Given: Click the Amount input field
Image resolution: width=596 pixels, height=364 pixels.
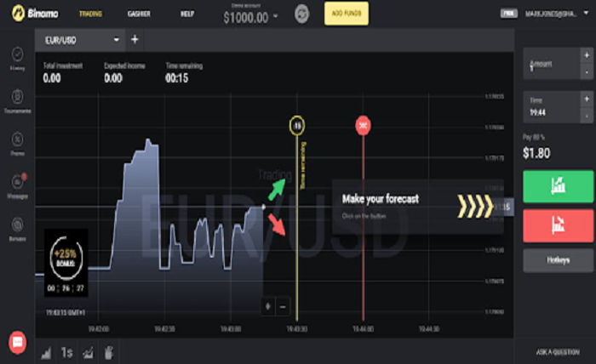Looking at the screenshot, I should pos(552,64).
